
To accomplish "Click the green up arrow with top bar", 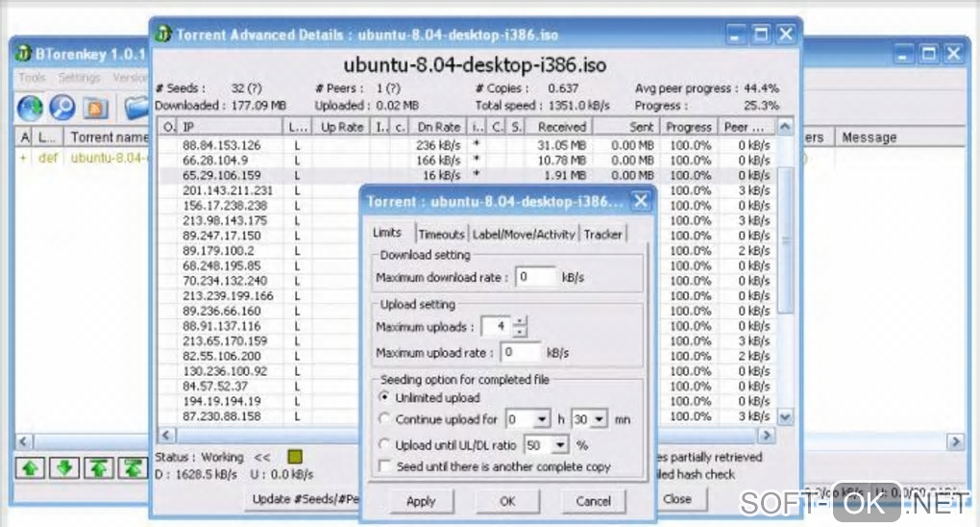I will pos(99,468).
